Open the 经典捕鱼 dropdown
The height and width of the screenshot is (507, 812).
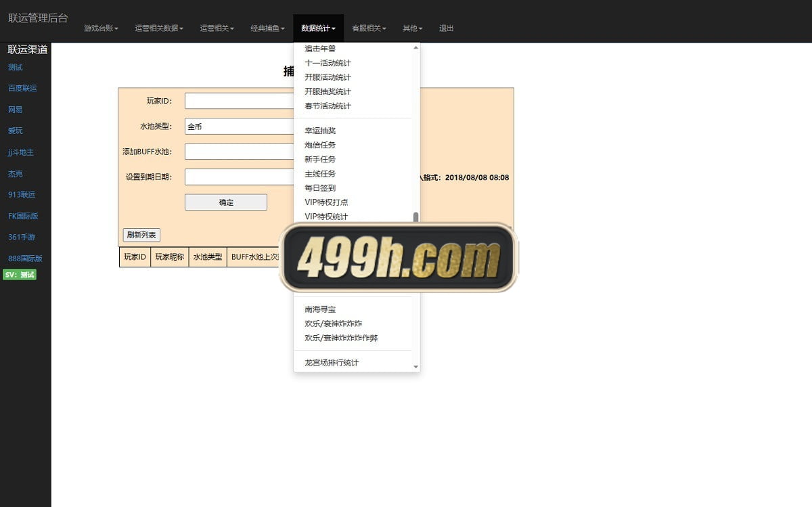267,28
